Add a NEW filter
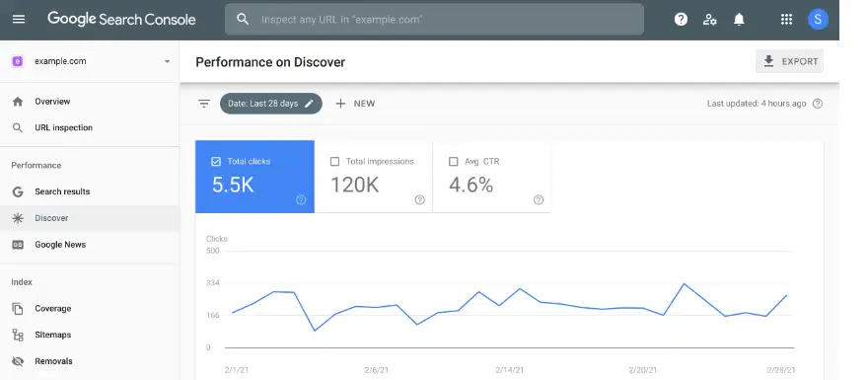Viewport: 868px width, 380px height. 355,104
